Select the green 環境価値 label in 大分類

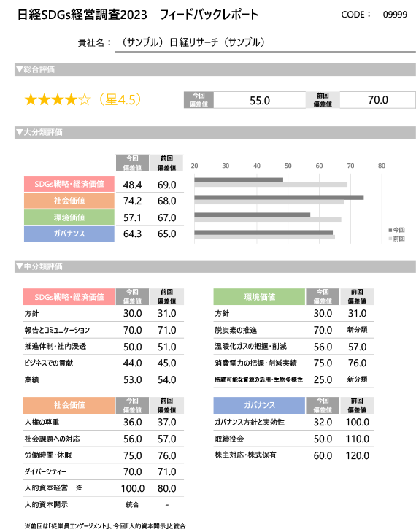point(69,217)
